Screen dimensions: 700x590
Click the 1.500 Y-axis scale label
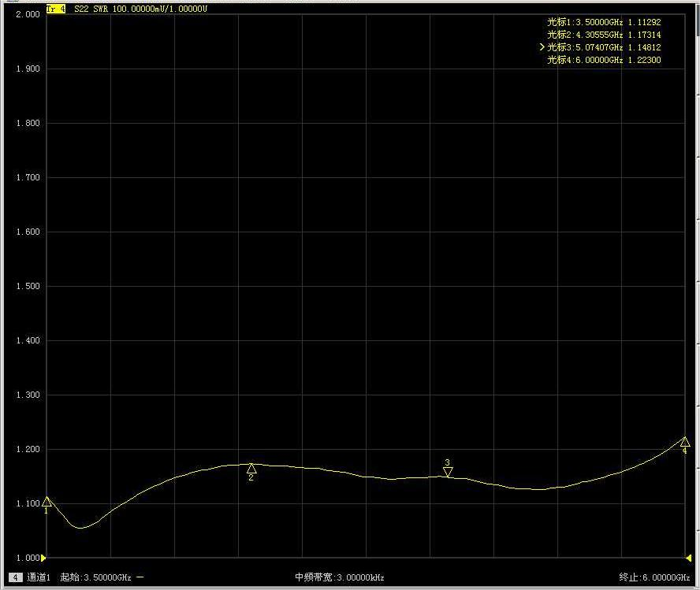point(28,287)
